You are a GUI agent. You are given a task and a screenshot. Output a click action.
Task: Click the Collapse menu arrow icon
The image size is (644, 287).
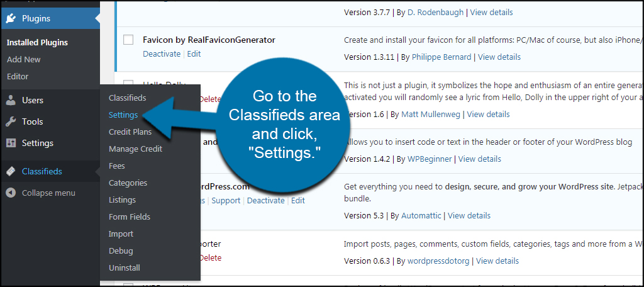[11, 193]
